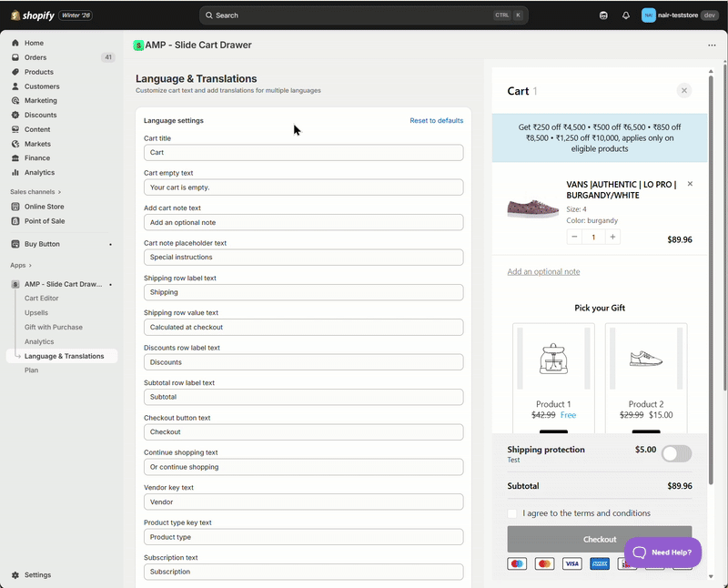Click the Point of Sale icon
The height and width of the screenshot is (588, 728).
15,220
